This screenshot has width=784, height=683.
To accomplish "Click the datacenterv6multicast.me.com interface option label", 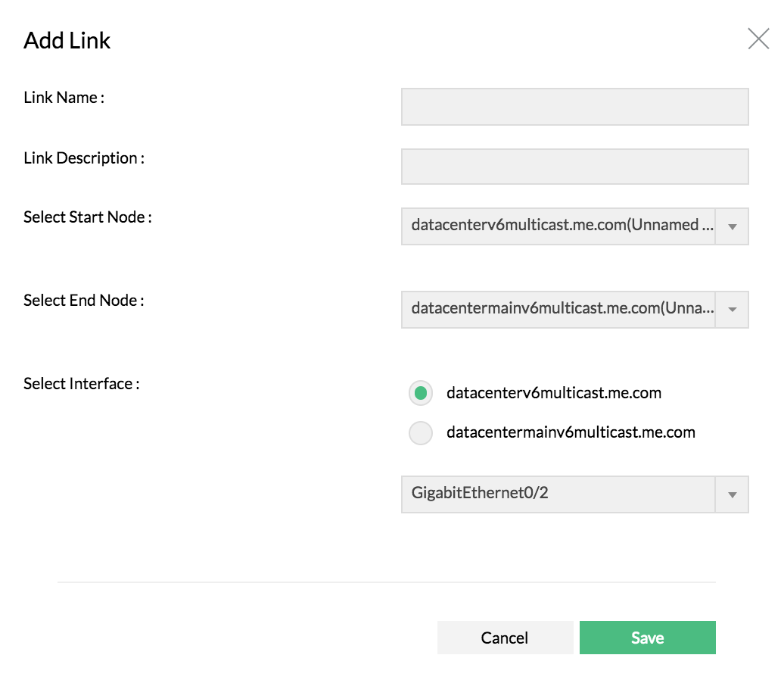I will coord(554,393).
